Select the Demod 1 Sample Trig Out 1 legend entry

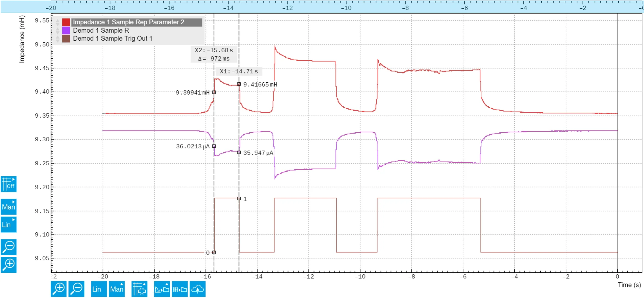(113, 38)
